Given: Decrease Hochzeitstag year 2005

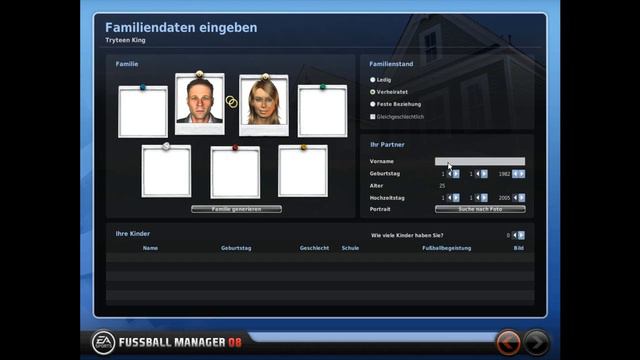Looking at the screenshot, I should pyautogui.click(x=516, y=198).
